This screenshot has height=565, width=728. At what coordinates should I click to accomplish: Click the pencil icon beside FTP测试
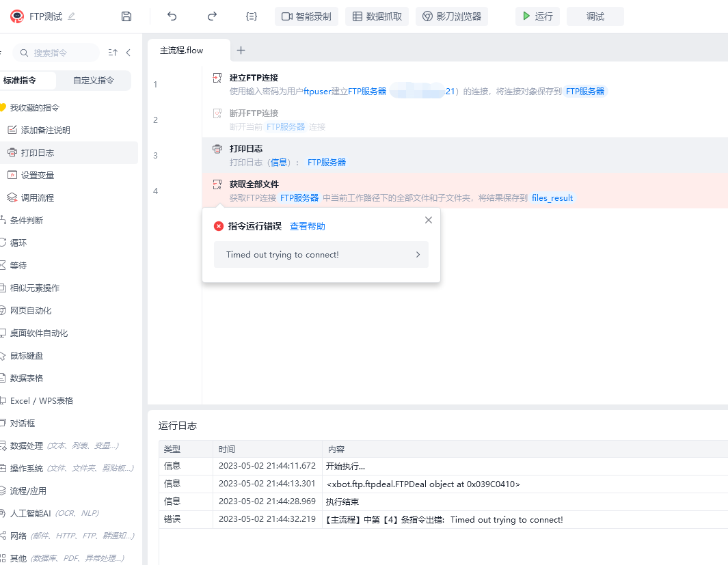click(x=71, y=16)
